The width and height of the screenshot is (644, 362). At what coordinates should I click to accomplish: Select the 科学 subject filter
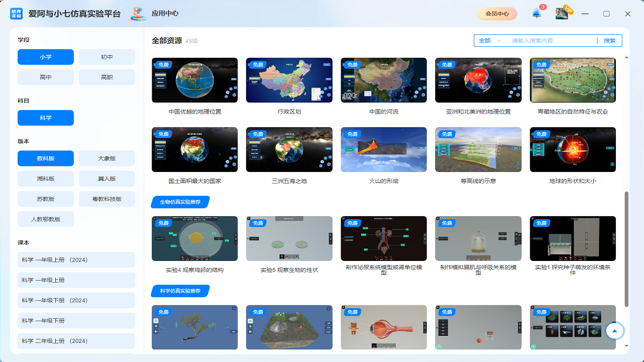[45, 118]
